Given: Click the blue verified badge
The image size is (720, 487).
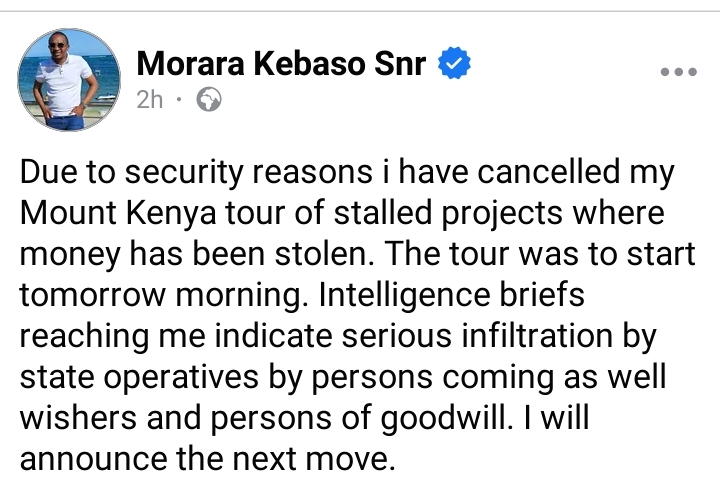Looking at the screenshot, I should (x=454, y=63).
